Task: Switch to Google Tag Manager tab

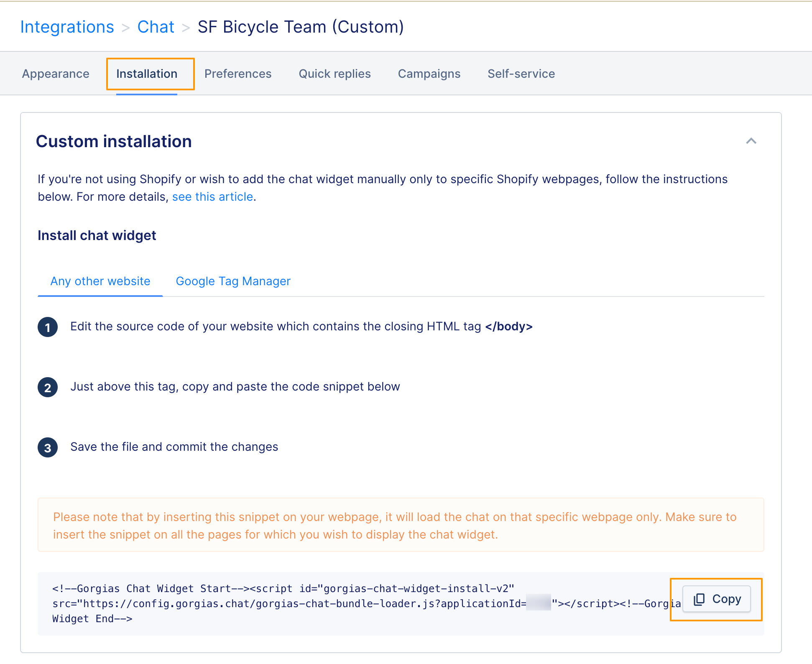Action: point(233,281)
